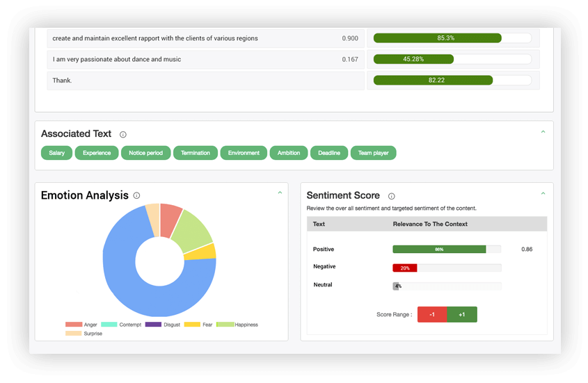Toggle the Disgust legend swatch
The image size is (588, 383).
coord(153,325)
